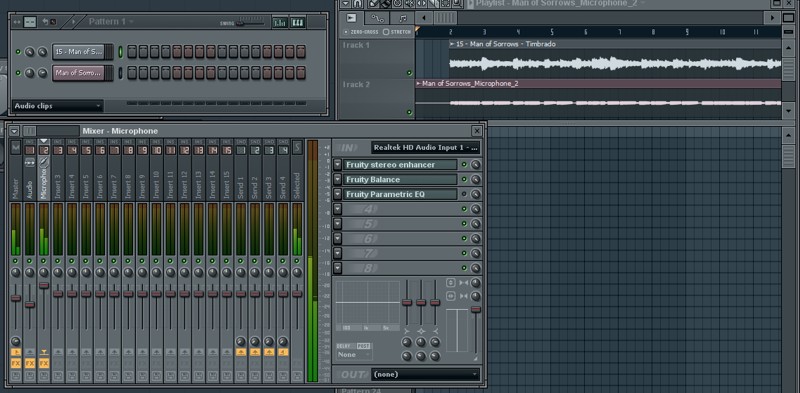Click the Master track pan knob
Viewport: 800px width, 393px height.
coord(16,273)
